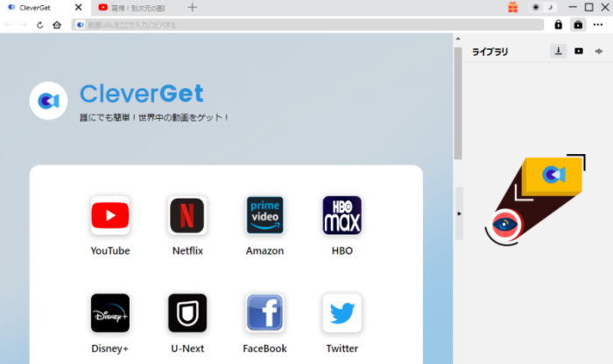Screen dimensions: 613x364
Task: Go to home page icon
Action: tap(57, 25)
